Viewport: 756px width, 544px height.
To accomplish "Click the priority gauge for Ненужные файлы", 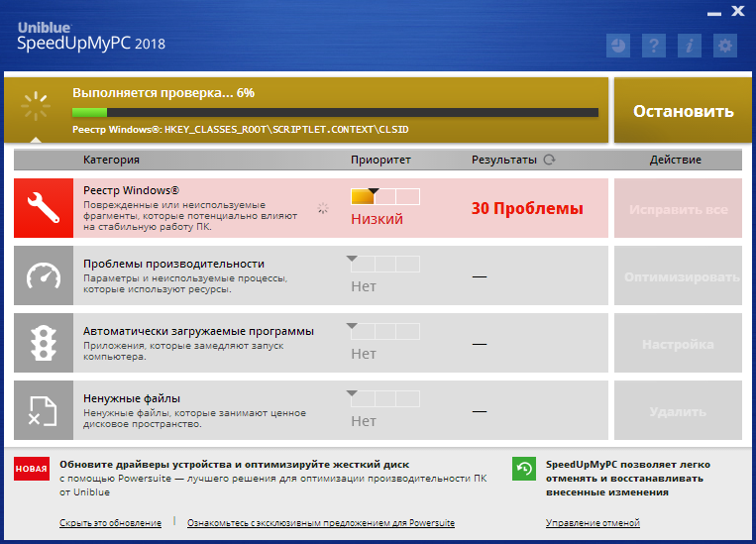I will click(x=383, y=398).
